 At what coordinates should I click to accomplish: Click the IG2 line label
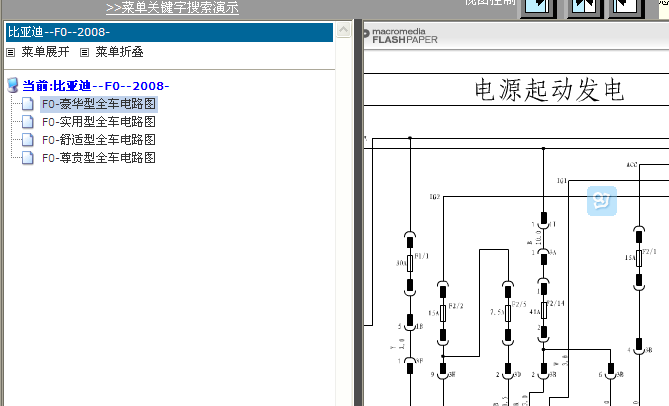435,197
